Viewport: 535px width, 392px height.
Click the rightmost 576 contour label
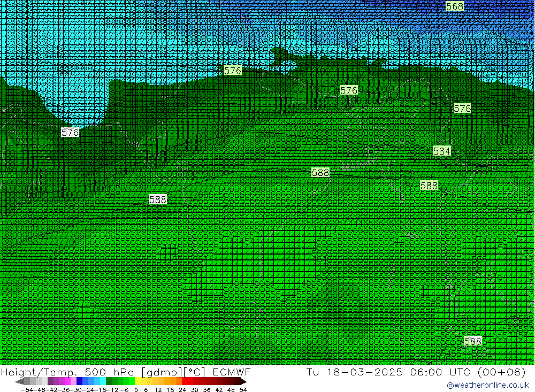click(x=462, y=109)
